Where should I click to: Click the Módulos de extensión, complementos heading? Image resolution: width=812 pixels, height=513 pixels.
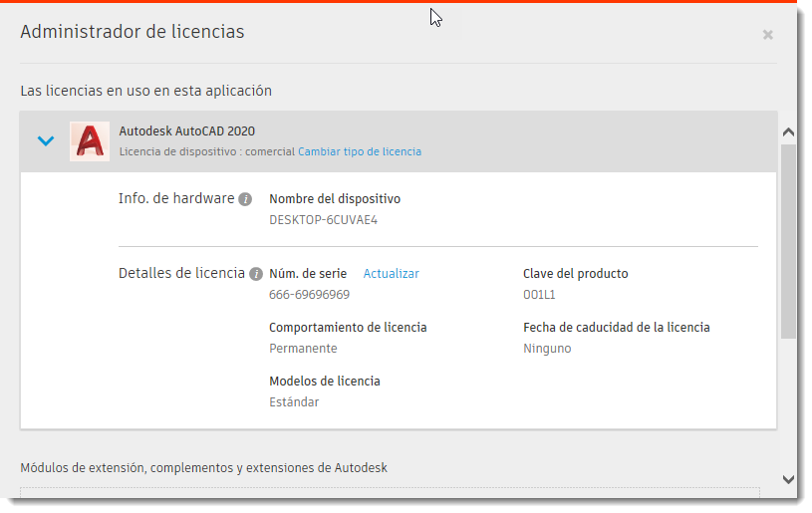[x=203, y=468]
